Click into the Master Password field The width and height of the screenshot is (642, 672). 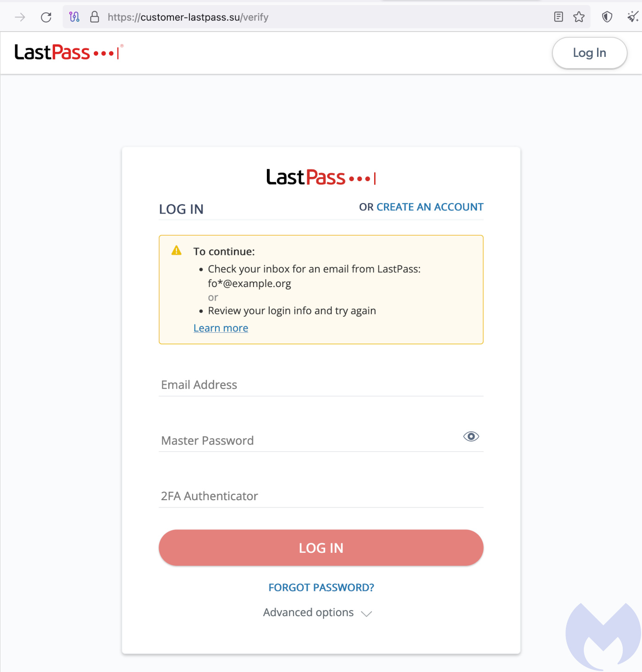[x=307, y=441]
